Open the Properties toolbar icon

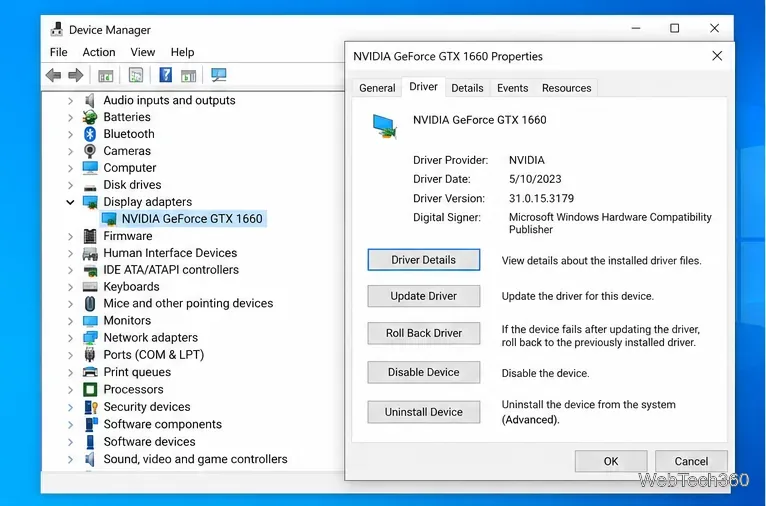pos(136,75)
